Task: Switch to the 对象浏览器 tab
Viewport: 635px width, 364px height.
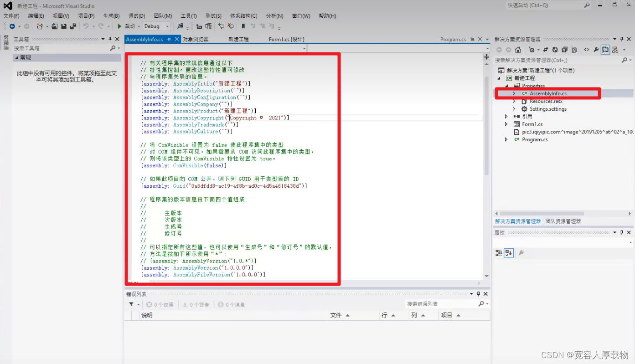Action: 196,40
